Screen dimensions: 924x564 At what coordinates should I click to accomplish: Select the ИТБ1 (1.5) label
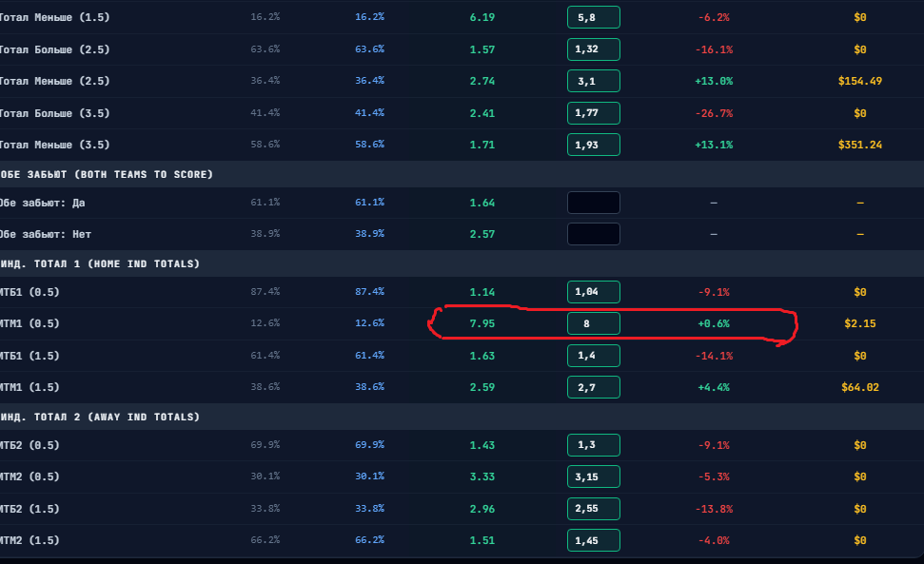29,356
